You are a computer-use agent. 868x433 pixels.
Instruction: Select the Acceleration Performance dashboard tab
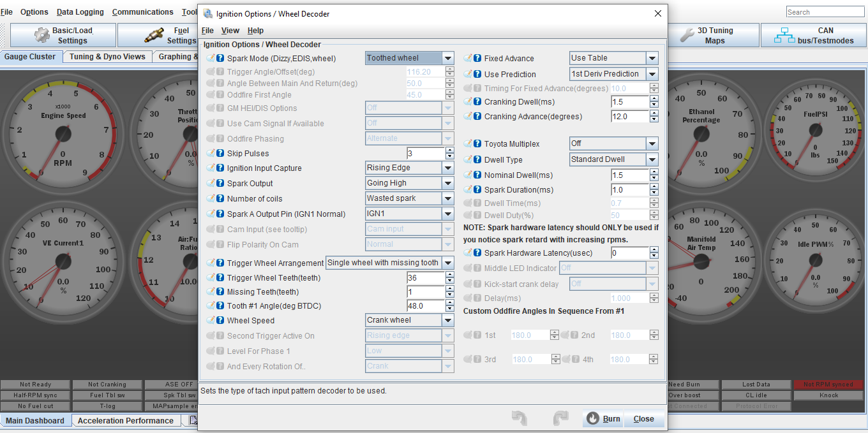(126, 421)
